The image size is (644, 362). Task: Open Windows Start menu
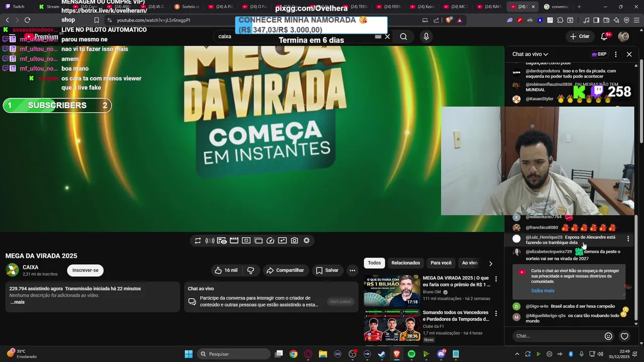click(x=189, y=354)
